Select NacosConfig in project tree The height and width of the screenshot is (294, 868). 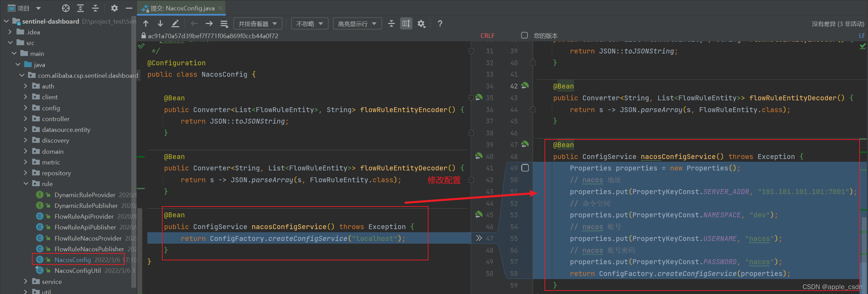(72, 260)
